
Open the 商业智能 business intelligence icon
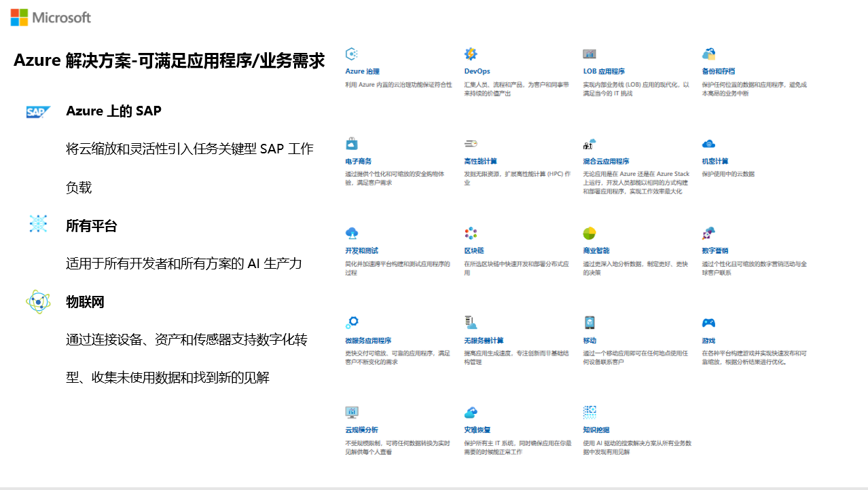pos(587,233)
